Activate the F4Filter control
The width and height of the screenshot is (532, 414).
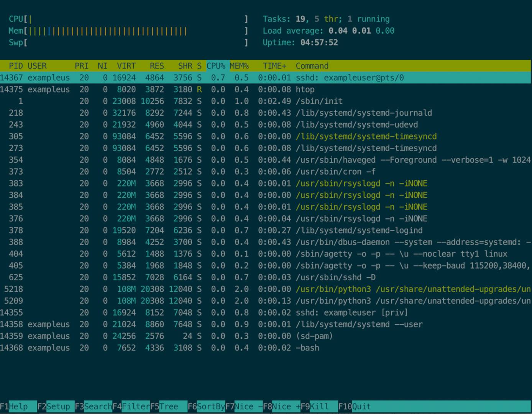pyautogui.click(x=132, y=406)
